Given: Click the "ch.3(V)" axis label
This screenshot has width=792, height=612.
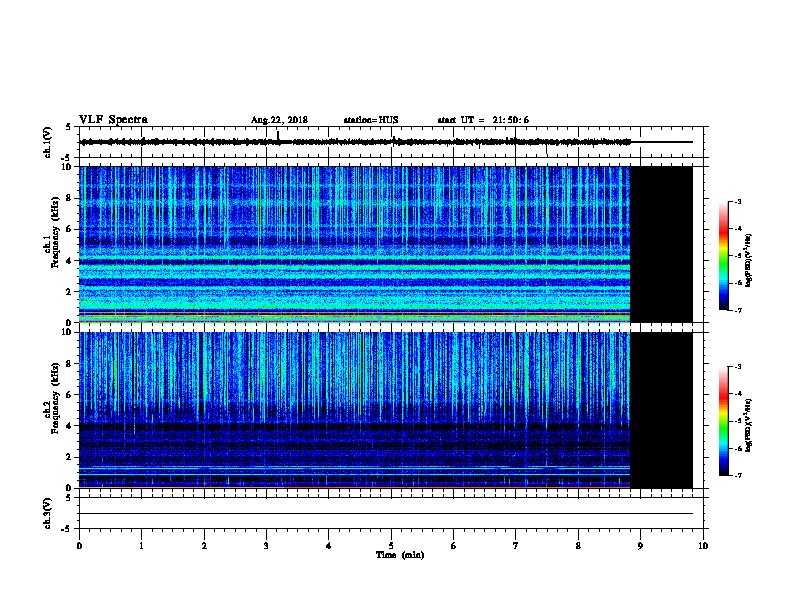Looking at the screenshot, I should click(47, 513).
